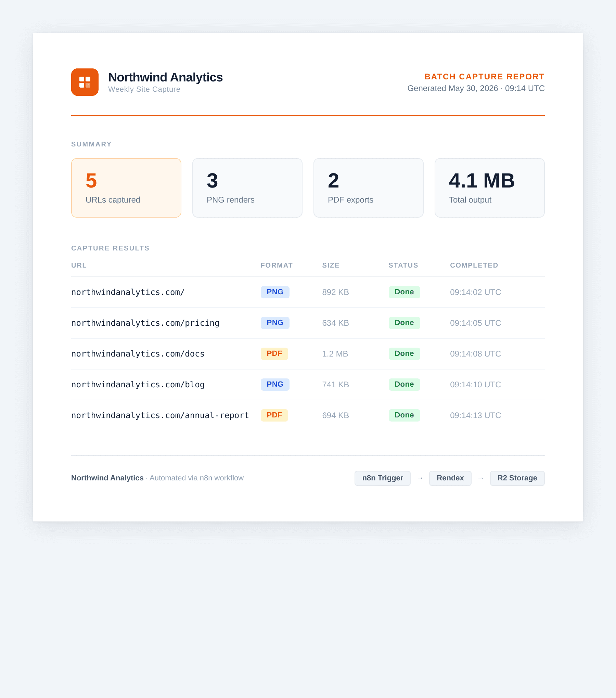Screen dimensions: 616x698
Task: Click the PNG badge in the homepage row
Action: [275, 292]
